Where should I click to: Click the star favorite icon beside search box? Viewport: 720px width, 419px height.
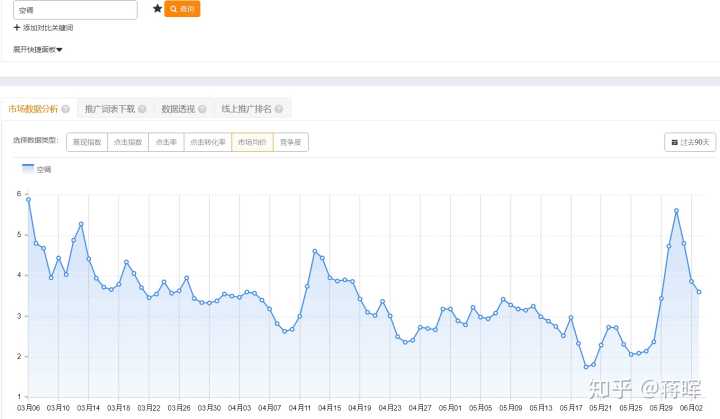pos(157,8)
